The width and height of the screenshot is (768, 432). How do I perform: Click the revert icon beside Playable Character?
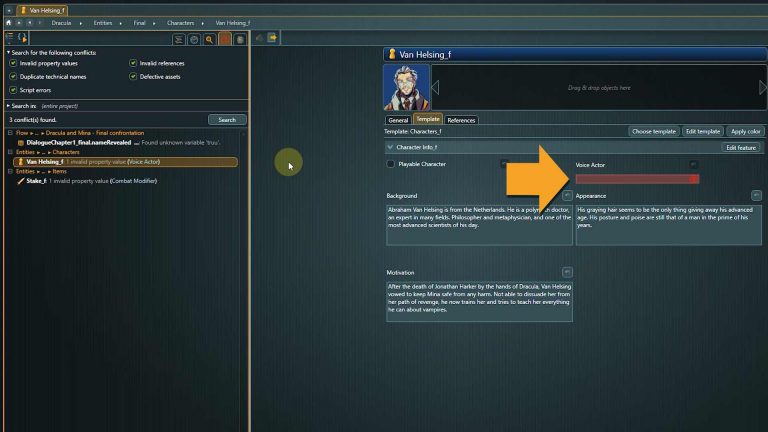504,164
